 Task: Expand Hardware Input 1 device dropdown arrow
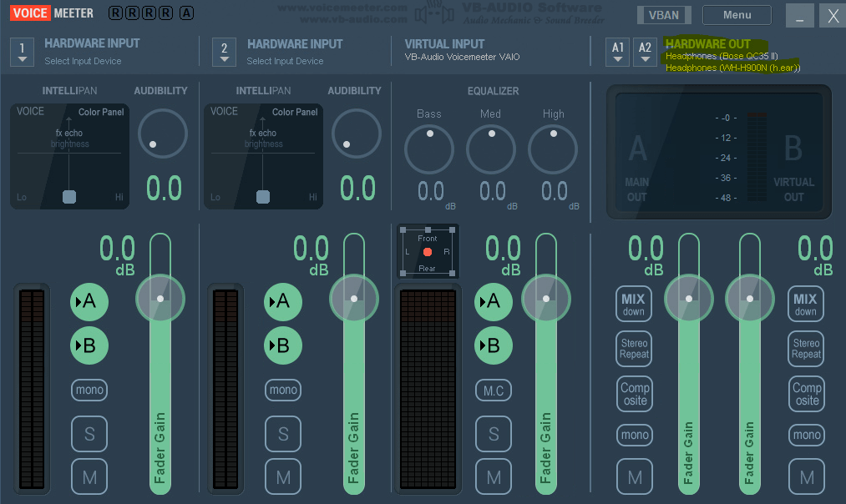(22, 53)
